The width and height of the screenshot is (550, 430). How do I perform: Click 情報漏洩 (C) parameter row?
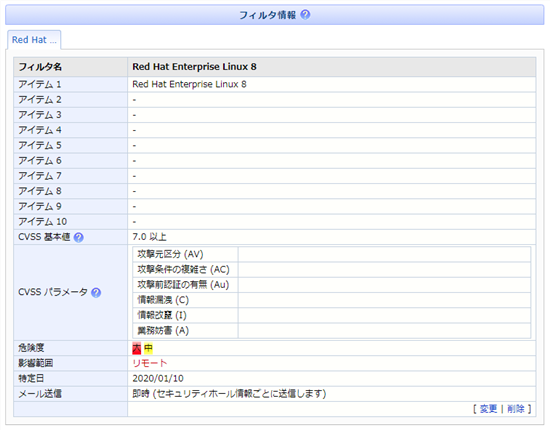coord(331,300)
